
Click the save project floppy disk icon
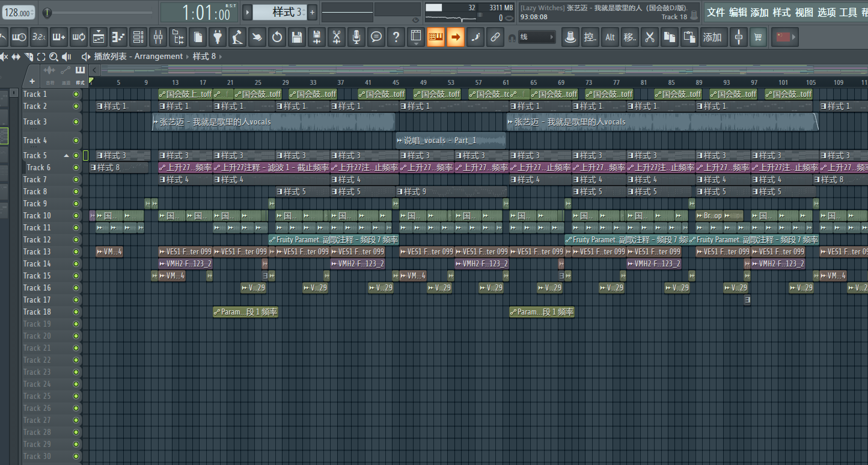296,37
